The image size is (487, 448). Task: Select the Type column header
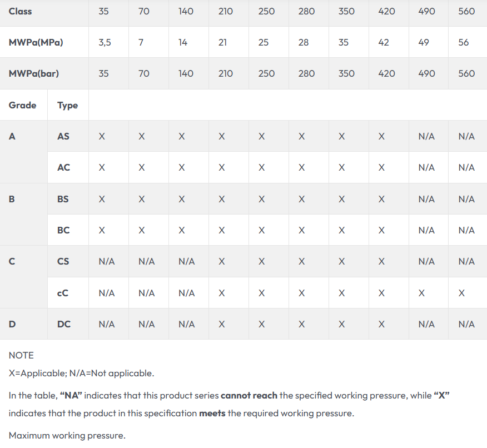point(67,105)
